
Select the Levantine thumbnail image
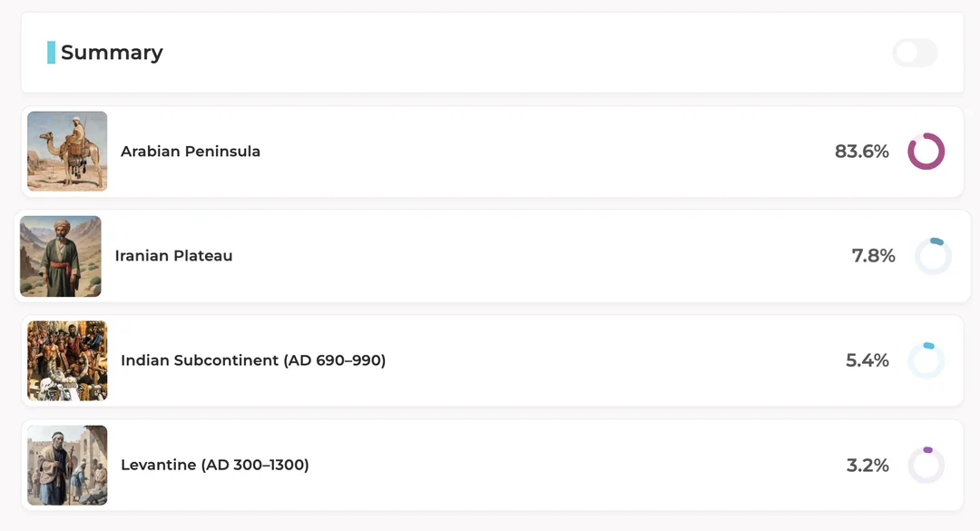coord(67,465)
